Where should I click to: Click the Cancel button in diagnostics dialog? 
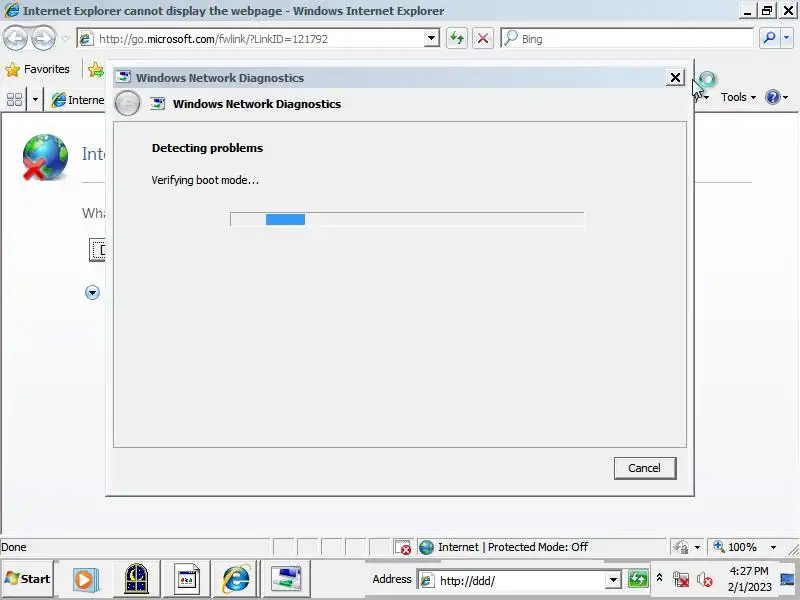point(645,468)
